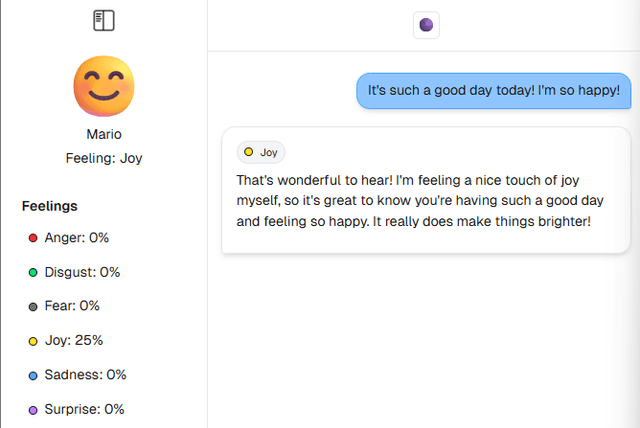
Task: Click the blue Sadness dot
Action: click(33, 375)
